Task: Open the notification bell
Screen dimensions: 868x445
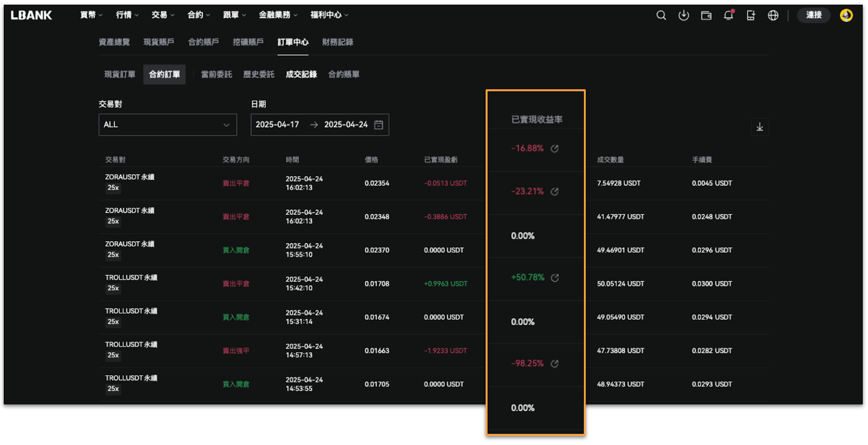Action: [x=729, y=15]
